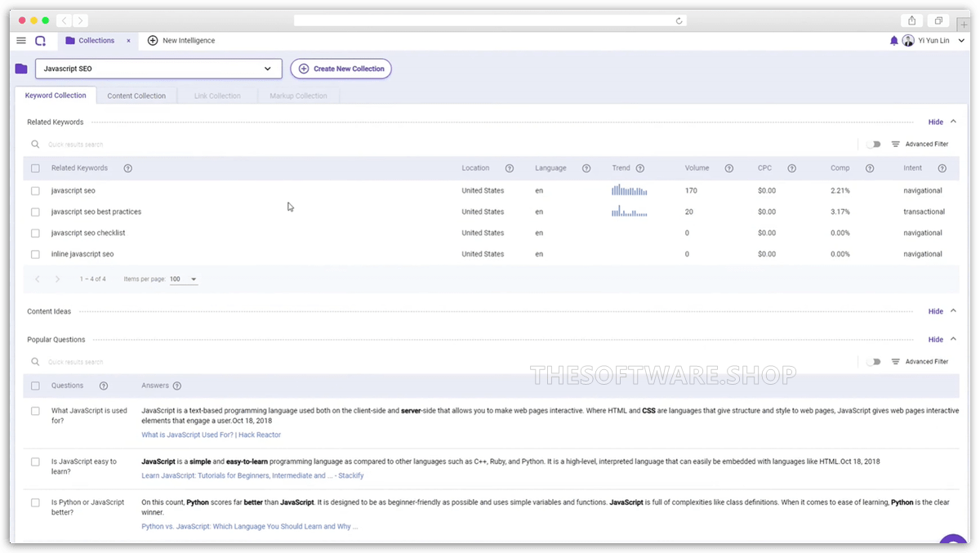Open help icon next to Comp column
Screen dimensions: 980x553
coord(870,168)
